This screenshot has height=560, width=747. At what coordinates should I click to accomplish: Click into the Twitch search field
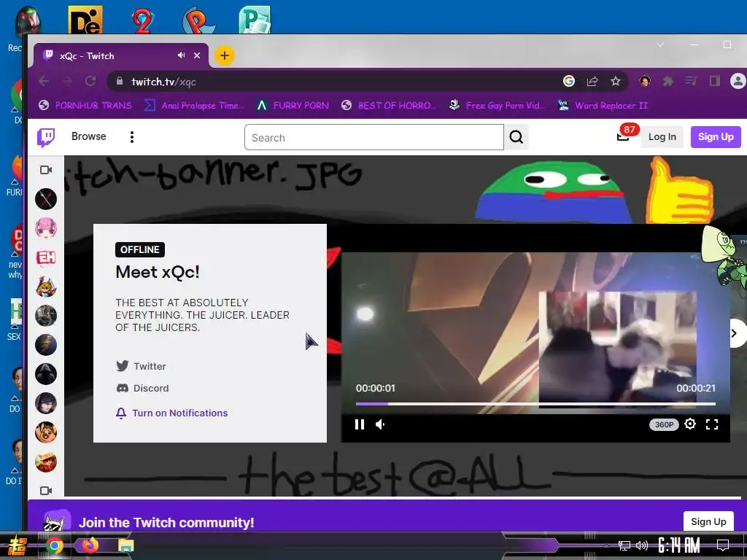tap(374, 138)
